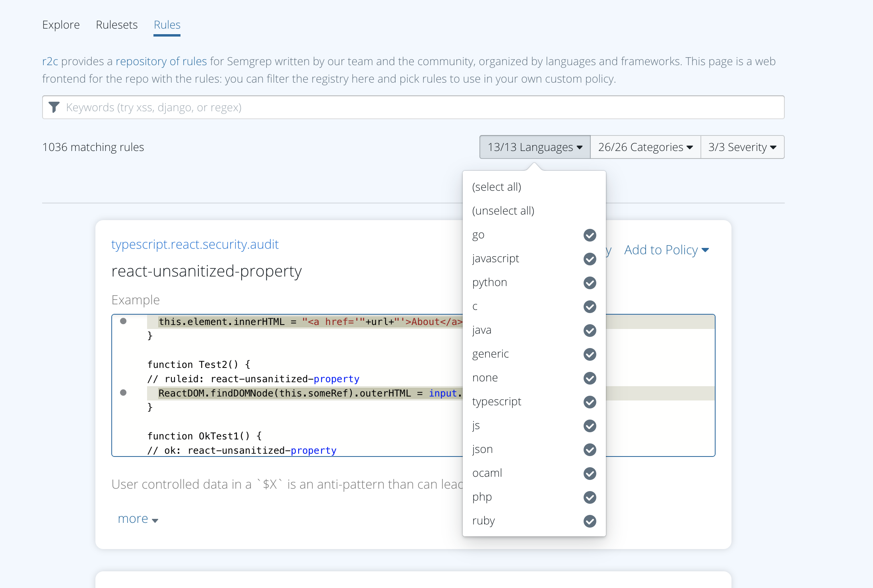Uncheck the go language checkmark
The width and height of the screenshot is (873, 588).
tap(590, 235)
